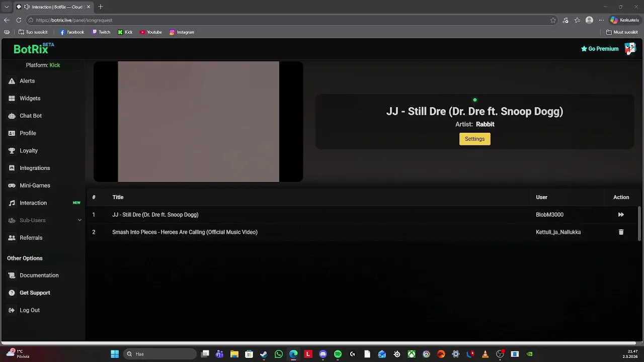
Task: Open Windows Start menu
Action: point(115,354)
